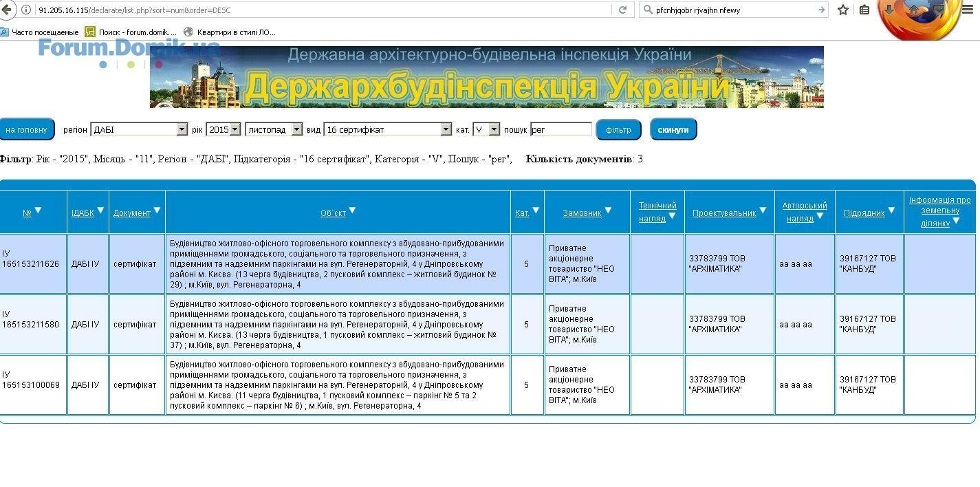Sort by the Авторський нагляд header link

[805, 212]
